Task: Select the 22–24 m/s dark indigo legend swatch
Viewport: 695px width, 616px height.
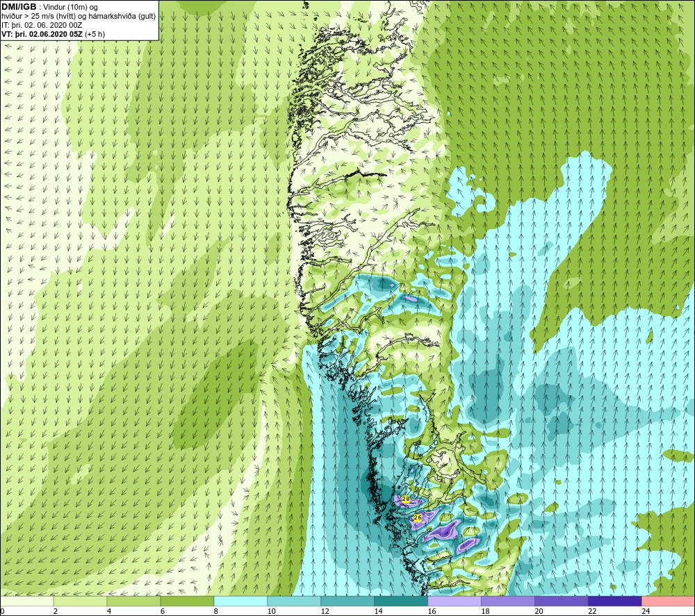Action: [615, 601]
